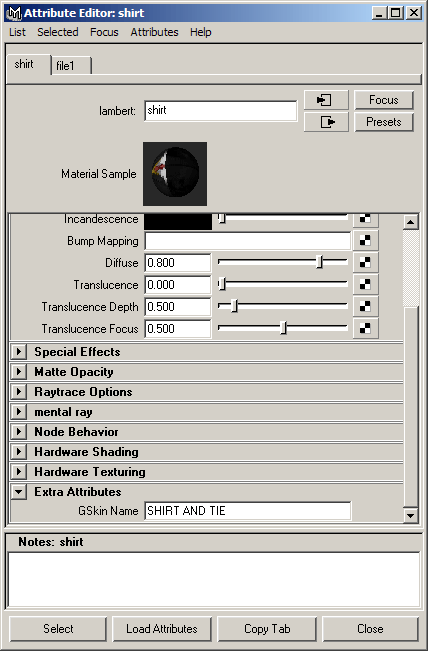This screenshot has width=428, height=651.
Task: Click the Incandescence checker map button
Action: pos(365,220)
